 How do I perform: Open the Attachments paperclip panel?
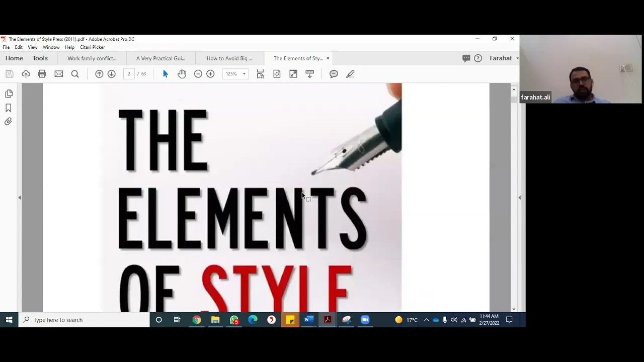9,122
